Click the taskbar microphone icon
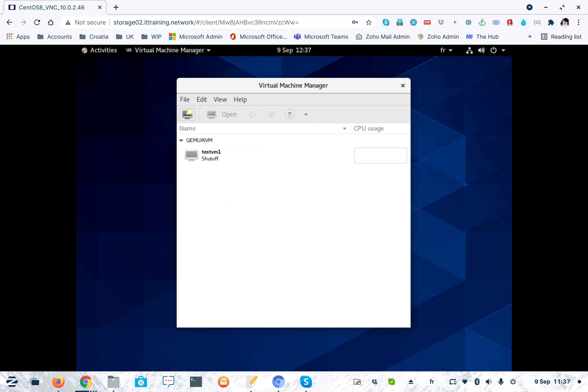The height and width of the screenshot is (392, 588). (x=501, y=381)
